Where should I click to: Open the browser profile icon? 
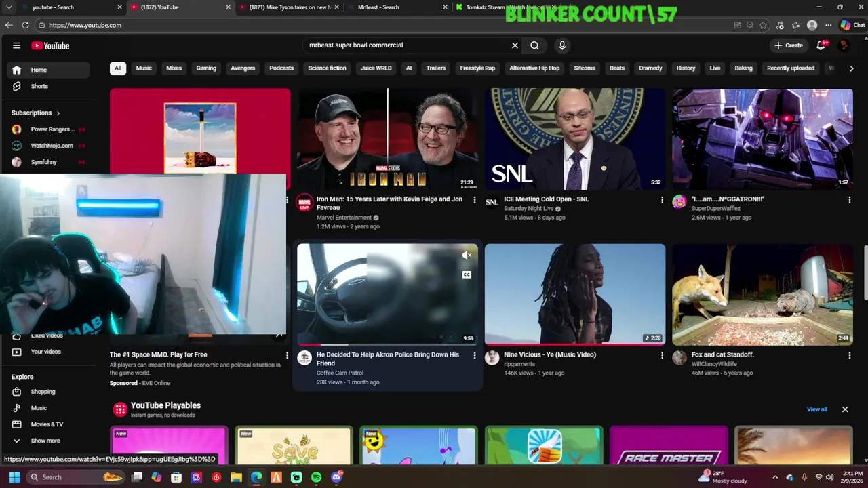click(812, 25)
